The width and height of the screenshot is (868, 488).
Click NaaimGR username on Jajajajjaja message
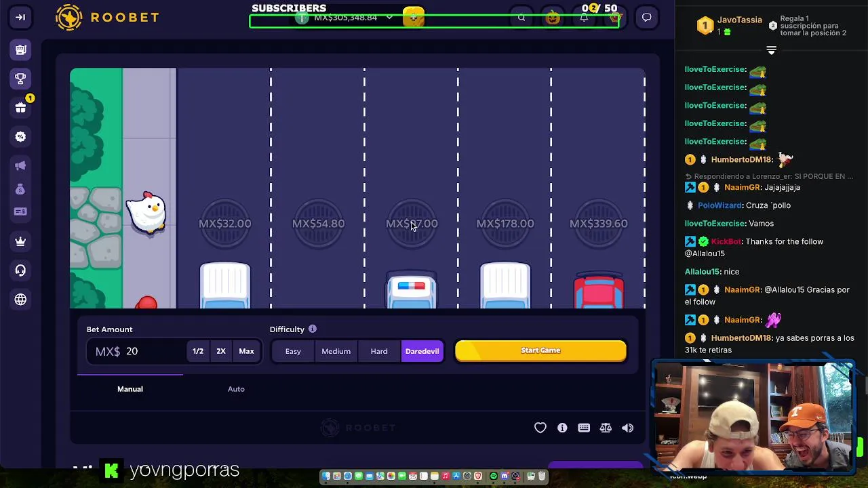tap(742, 187)
